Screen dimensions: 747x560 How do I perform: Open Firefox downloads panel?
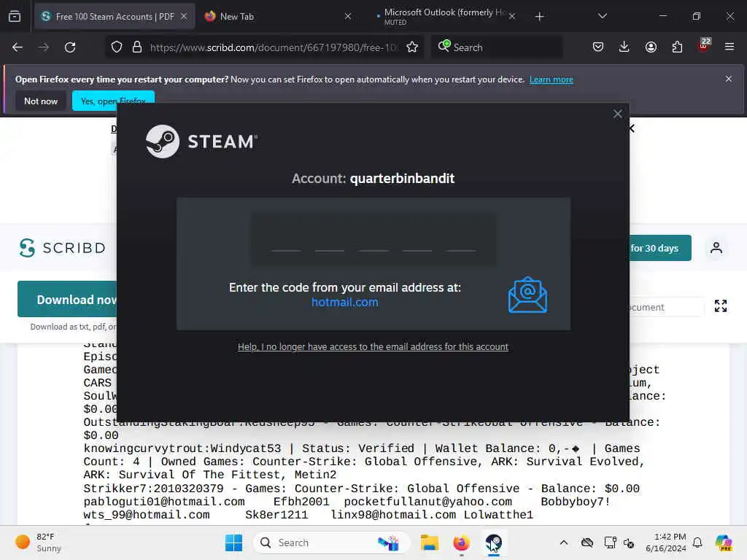point(624,47)
